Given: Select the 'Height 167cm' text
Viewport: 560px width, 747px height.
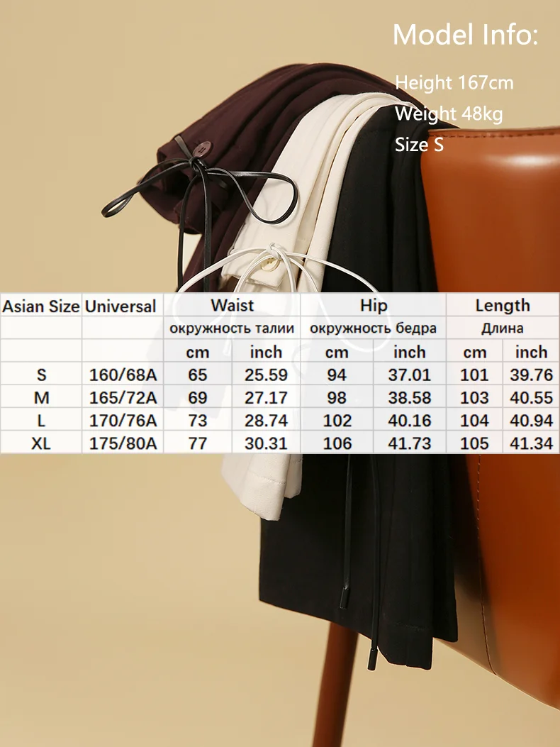Looking at the screenshot, I should (454, 83).
